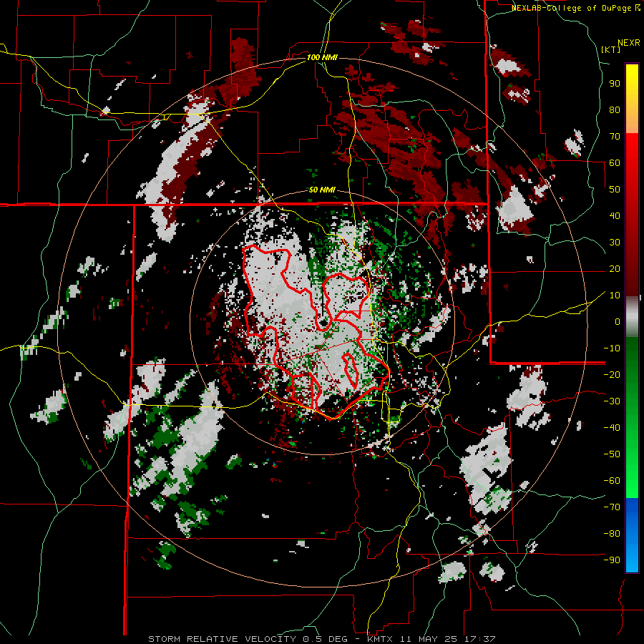Click the 0 value on velocity scale

point(618,321)
